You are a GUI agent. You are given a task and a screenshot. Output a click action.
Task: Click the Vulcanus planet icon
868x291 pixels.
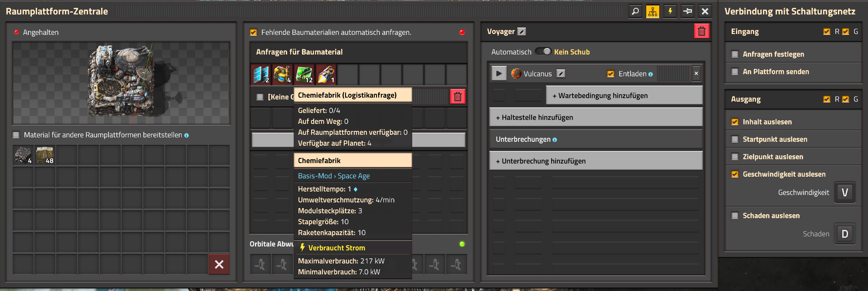point(516,73)
